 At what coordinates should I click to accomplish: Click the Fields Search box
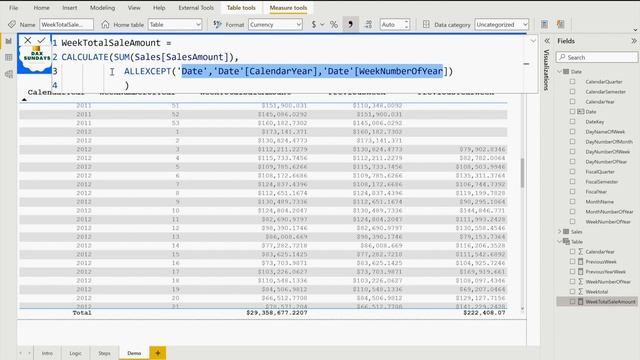[597, 57]
